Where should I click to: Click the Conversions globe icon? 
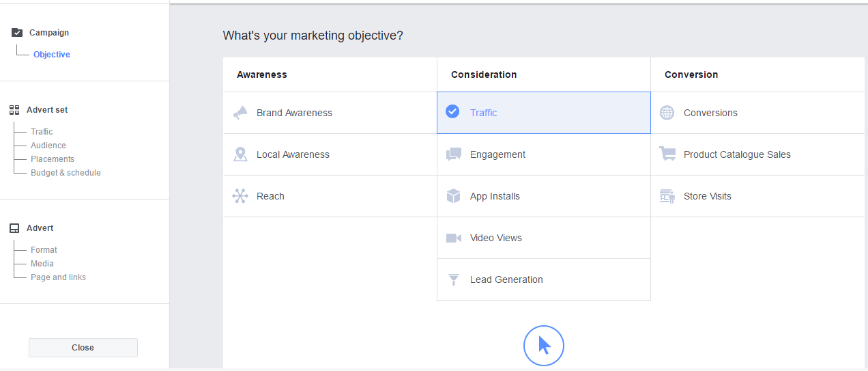[667, 113]
